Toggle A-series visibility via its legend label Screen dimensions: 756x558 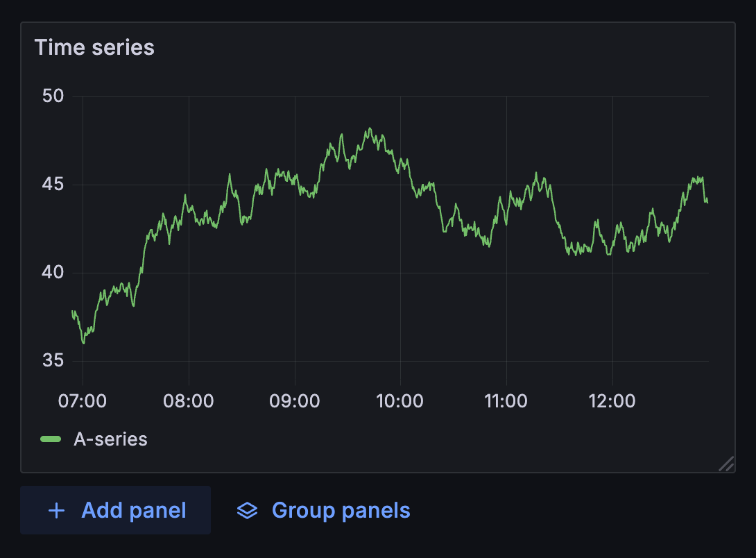pos(110,439)
